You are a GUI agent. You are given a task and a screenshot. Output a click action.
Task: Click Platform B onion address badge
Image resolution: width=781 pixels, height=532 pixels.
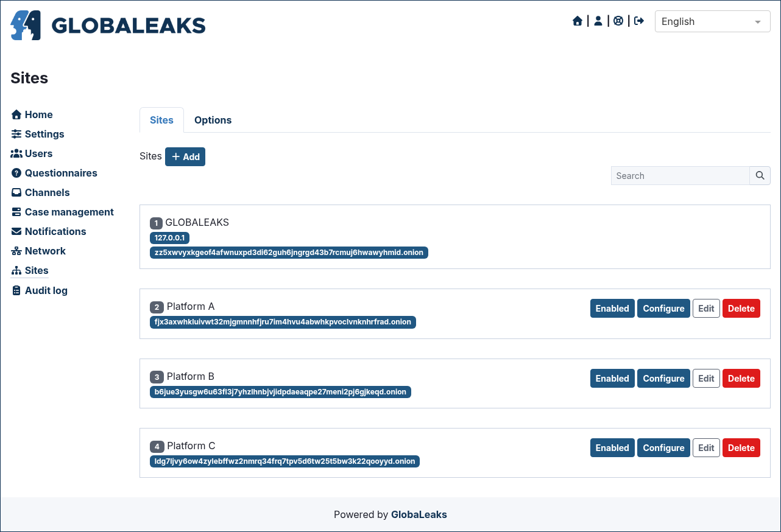(x=280, y=392)
